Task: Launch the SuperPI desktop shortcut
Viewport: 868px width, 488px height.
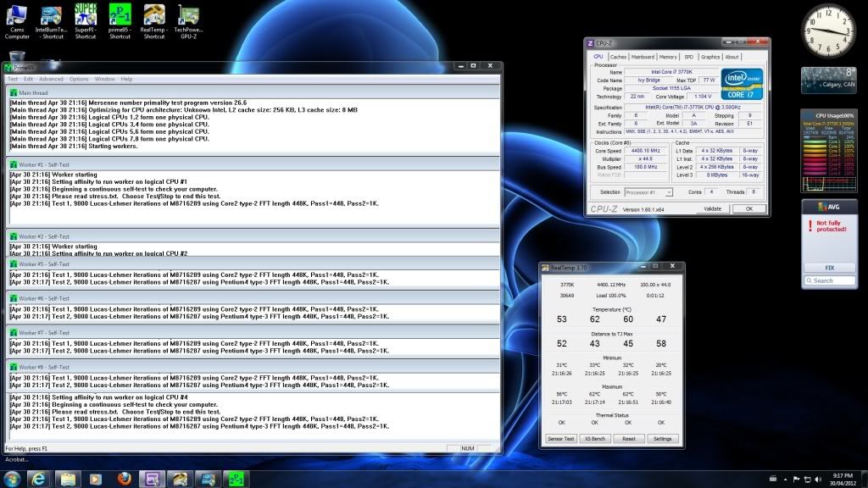Action: coord(86,22)
